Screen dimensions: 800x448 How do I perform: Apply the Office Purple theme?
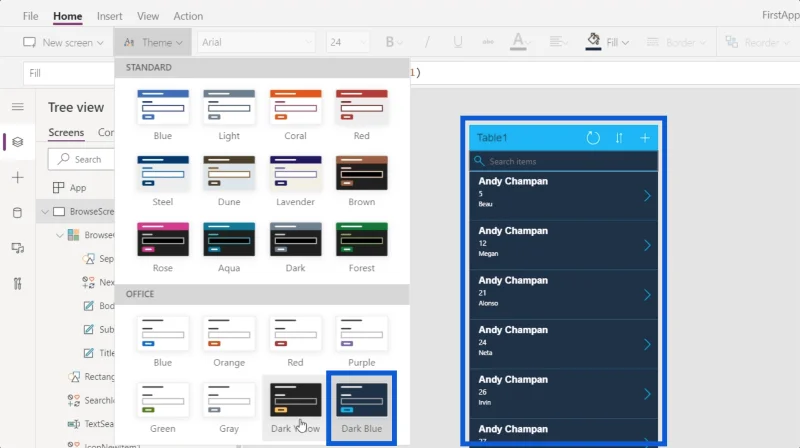(362, 342)
